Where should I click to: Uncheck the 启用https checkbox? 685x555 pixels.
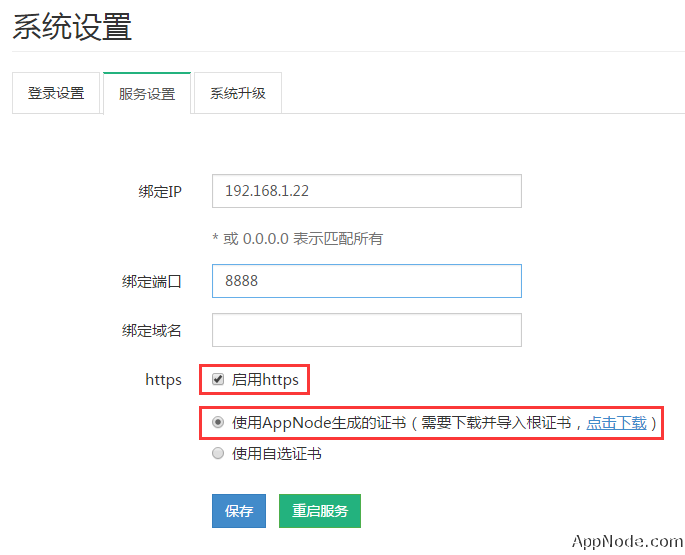point(218,379)
